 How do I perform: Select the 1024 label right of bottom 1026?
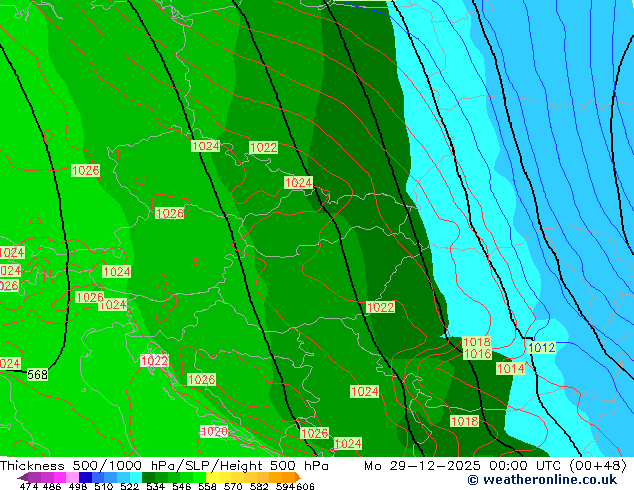click(x=348, y=444)
